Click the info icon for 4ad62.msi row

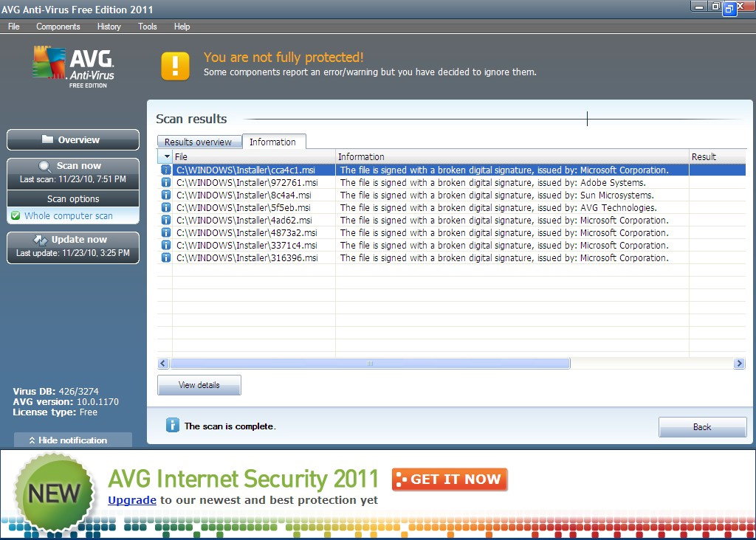pos(166,220)
